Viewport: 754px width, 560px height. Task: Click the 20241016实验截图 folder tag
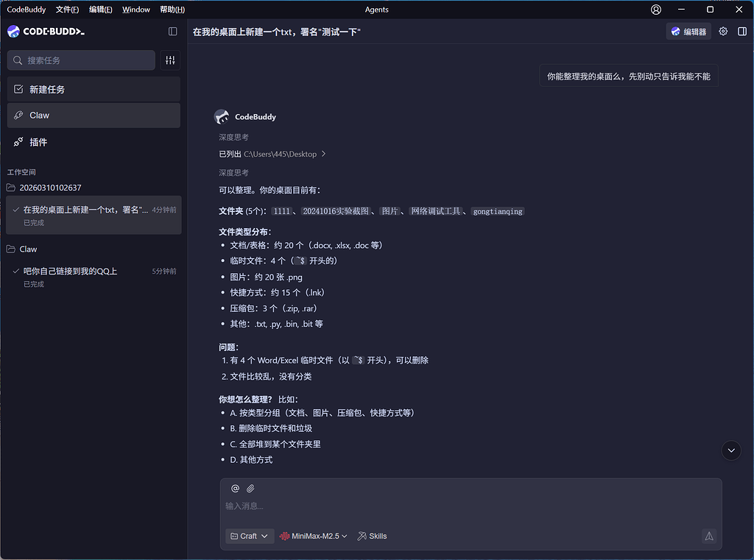(x=336, y=211)
